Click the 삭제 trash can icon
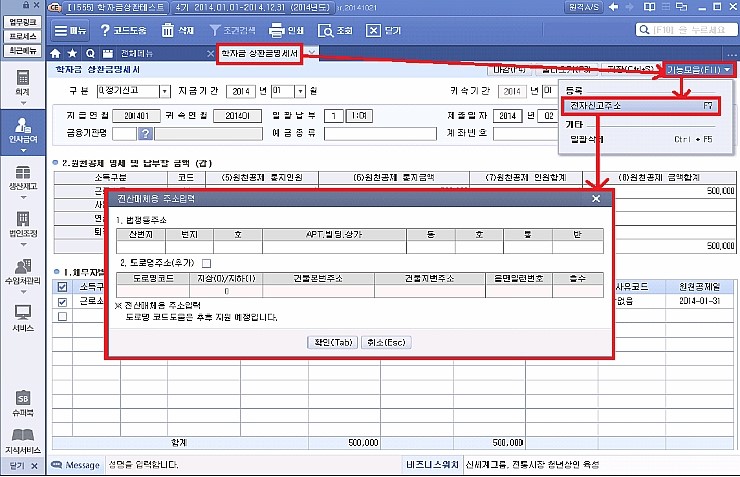 click(168, 30)
